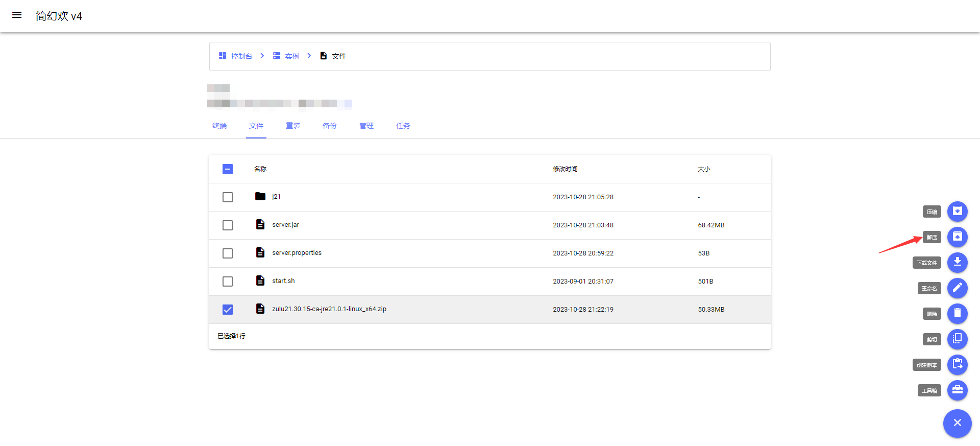This screenshot has height=446, width=980.
Task: Click the 下载文件 tooltip label
Action: 926,263
